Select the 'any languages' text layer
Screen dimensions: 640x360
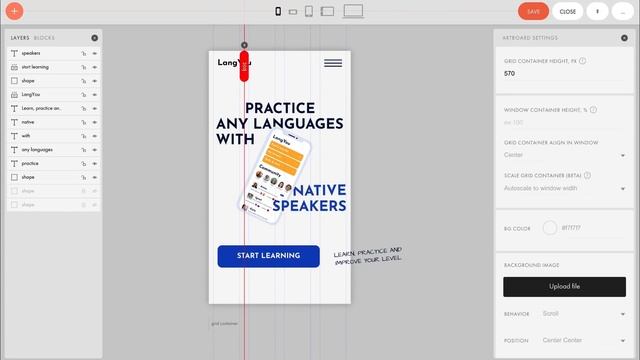click(x=54, y=150)
